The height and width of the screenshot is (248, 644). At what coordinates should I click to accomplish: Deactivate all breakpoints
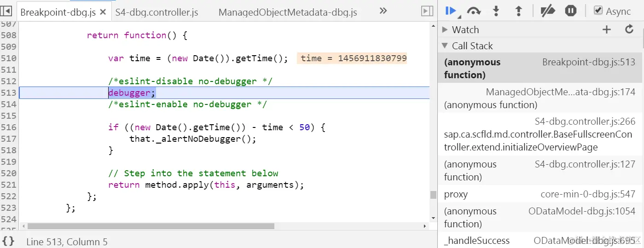coord(547,11)
